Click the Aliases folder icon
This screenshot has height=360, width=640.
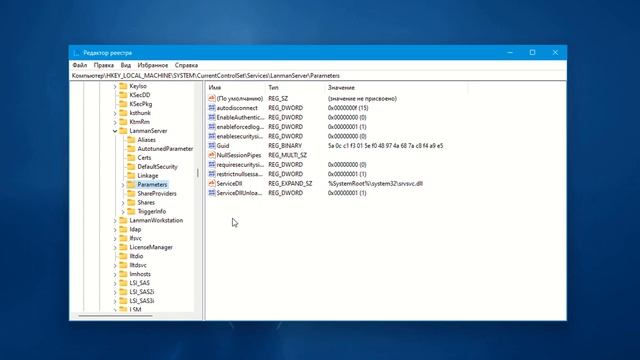point(131,140)
